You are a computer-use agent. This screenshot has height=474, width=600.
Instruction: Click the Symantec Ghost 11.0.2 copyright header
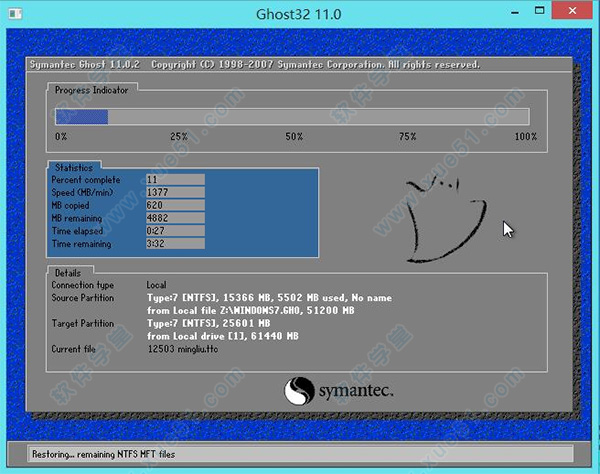click(x=254, y=65)
